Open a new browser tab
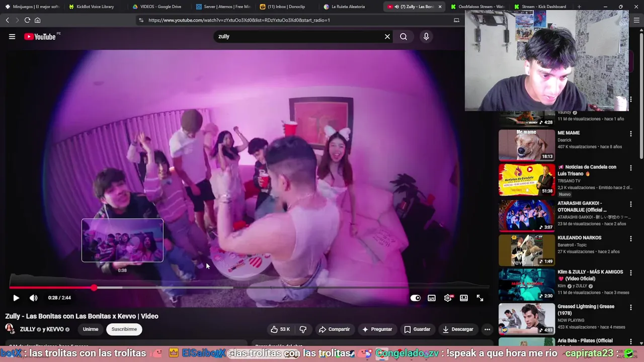 579,7
